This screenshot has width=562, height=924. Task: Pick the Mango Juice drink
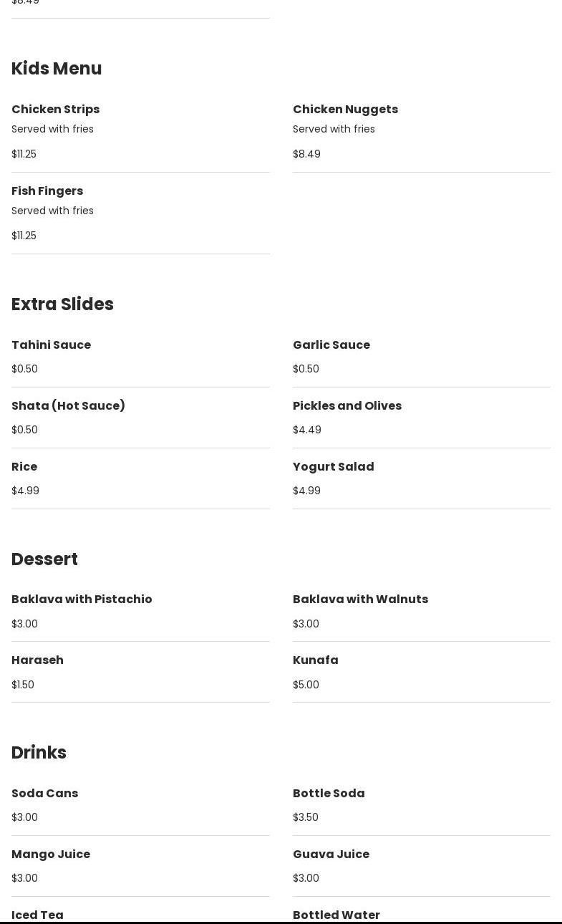coord(51,855)
